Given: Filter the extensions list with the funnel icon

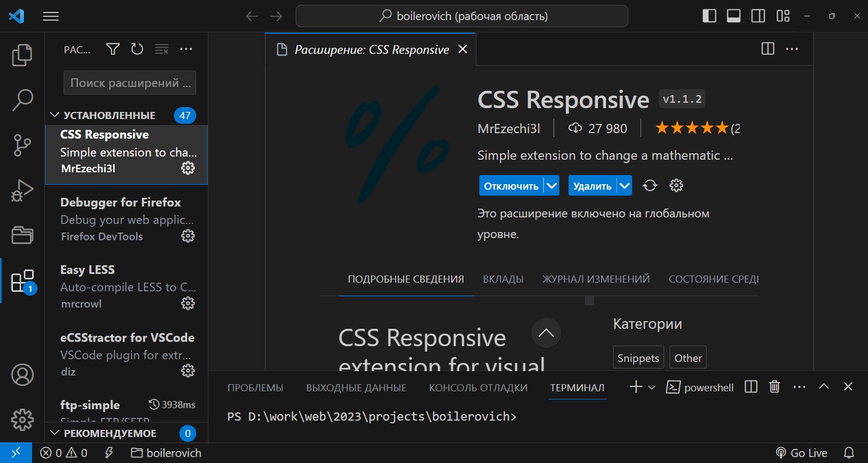Looking at the screenshot, I should coord(113,49).
